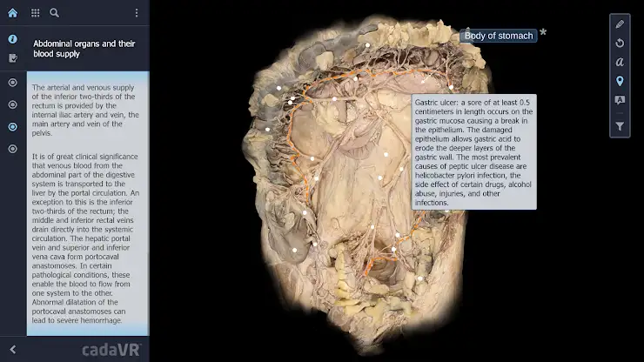The width and height of the screenshot is (644, 362).
Task: Open the filter funnel icon
Action: (x=620, y=126)
